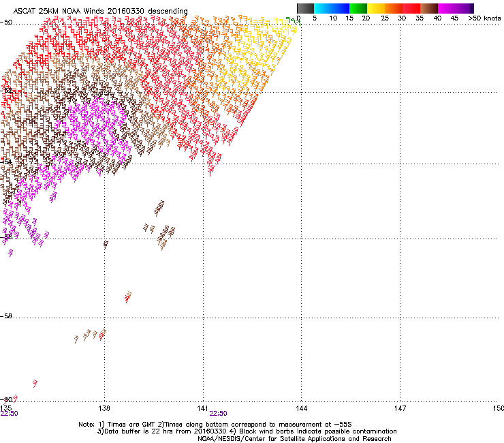Click the note line '3)Data buffer is 22 hrs'
This screenshot has width=504, height=443.
[247, 431]
